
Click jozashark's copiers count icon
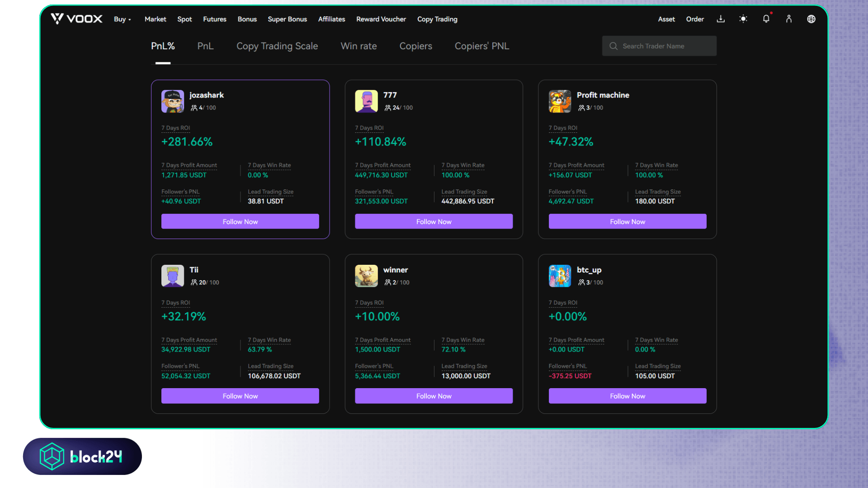pyautogui.click(x=194, y=108)
